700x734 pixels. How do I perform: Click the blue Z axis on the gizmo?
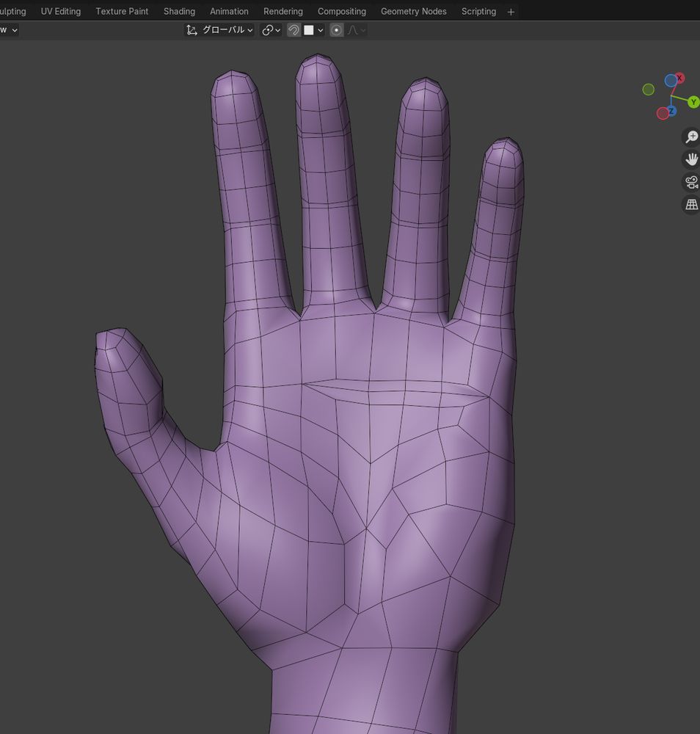671,111
